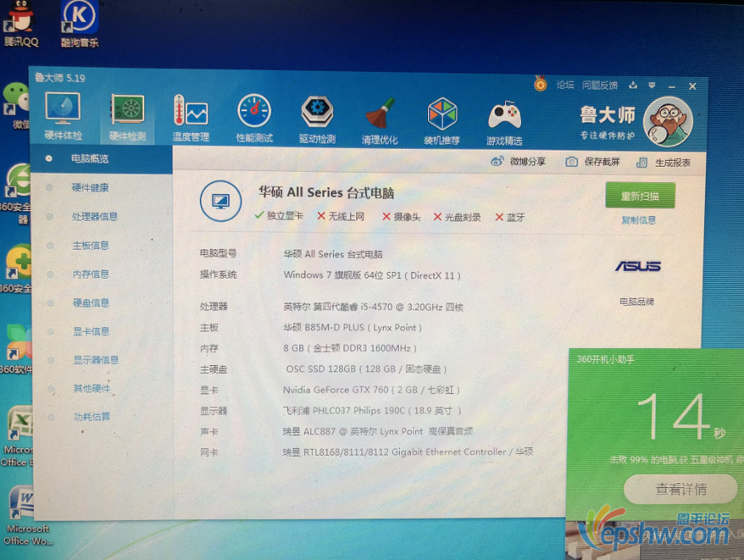Click the 360安全卫士 green plus desktop icon
The width and height of the screenshot is (744, 560).
[17, 268]
